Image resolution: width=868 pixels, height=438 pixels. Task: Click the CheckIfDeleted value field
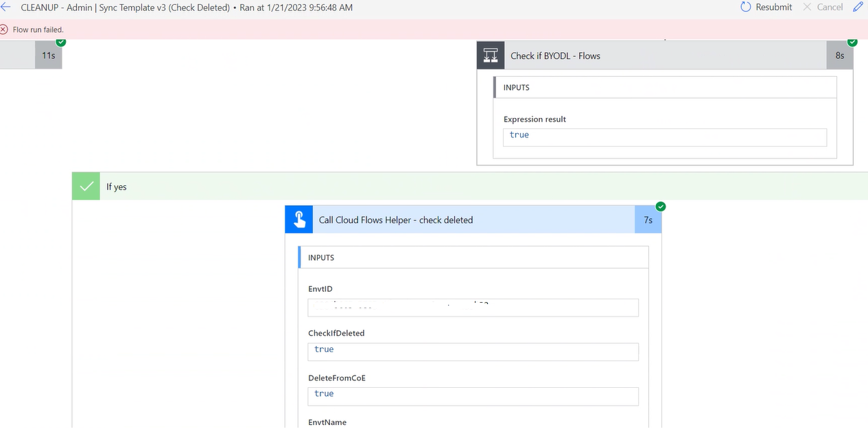473,351
